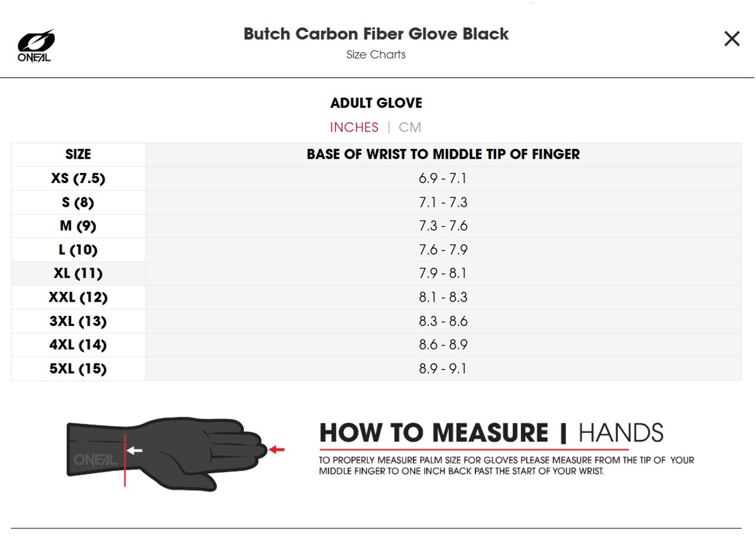Click the red fingertip arrow on glove
This screenshot has width=756, height=542.
(278, 450)
